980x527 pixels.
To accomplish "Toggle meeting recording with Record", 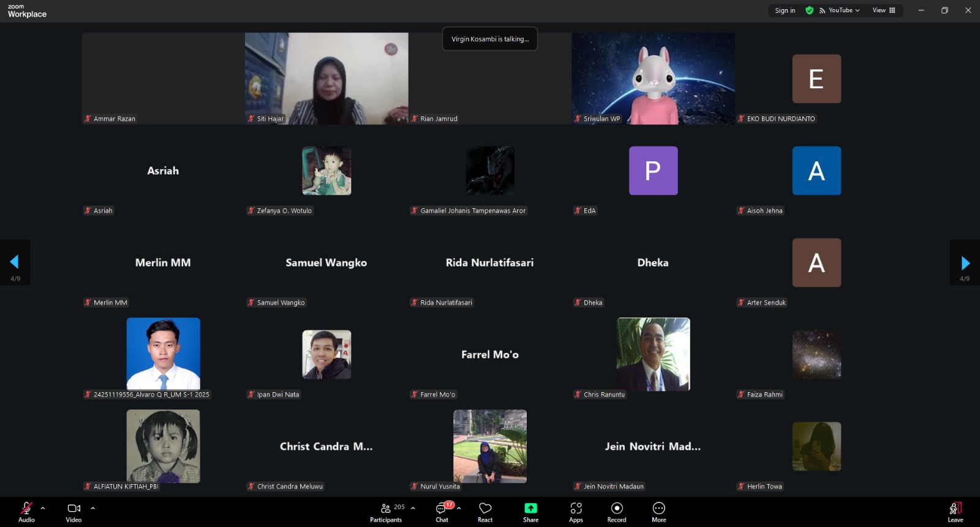I will point(617,512).
